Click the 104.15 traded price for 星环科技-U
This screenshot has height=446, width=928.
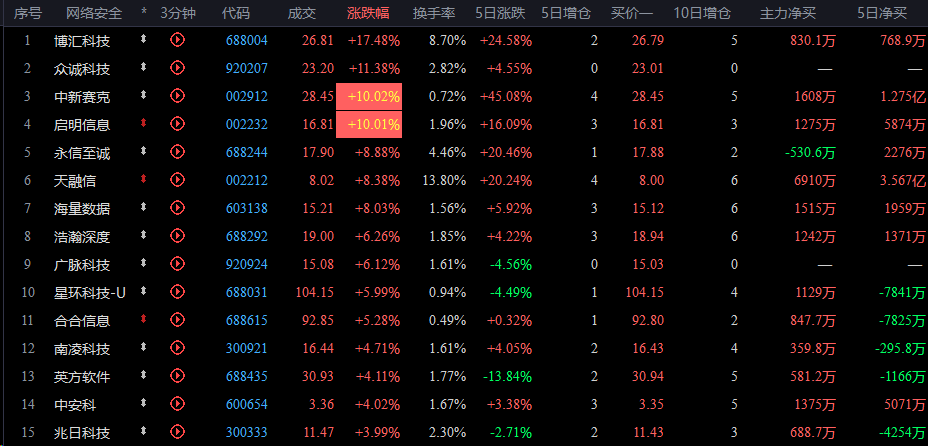tap(314, 292)
